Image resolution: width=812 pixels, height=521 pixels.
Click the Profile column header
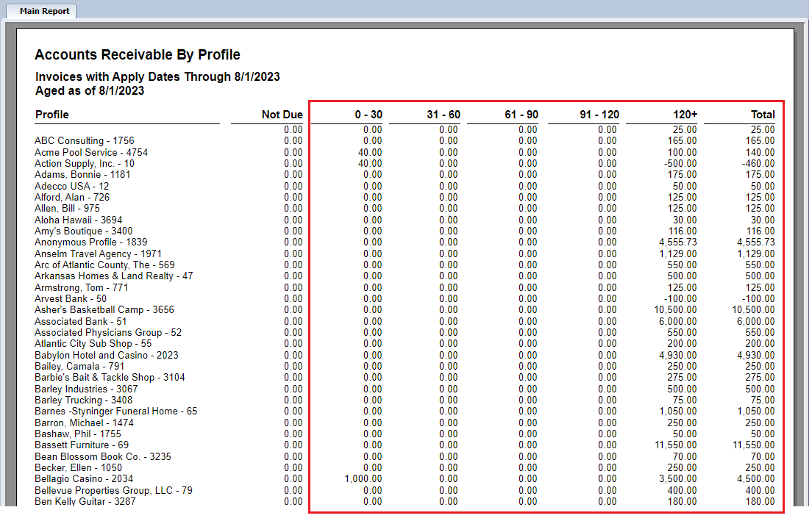(51, 115)
